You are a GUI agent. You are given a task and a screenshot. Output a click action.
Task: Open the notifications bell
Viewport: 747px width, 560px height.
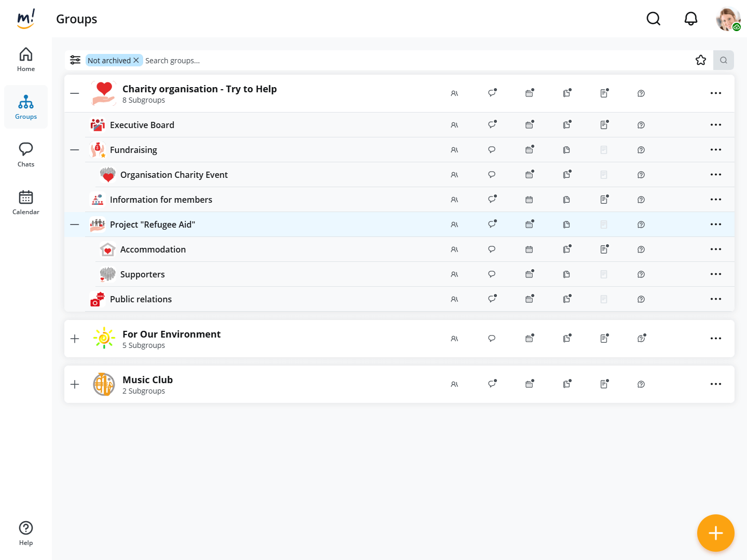coord(690,19)
